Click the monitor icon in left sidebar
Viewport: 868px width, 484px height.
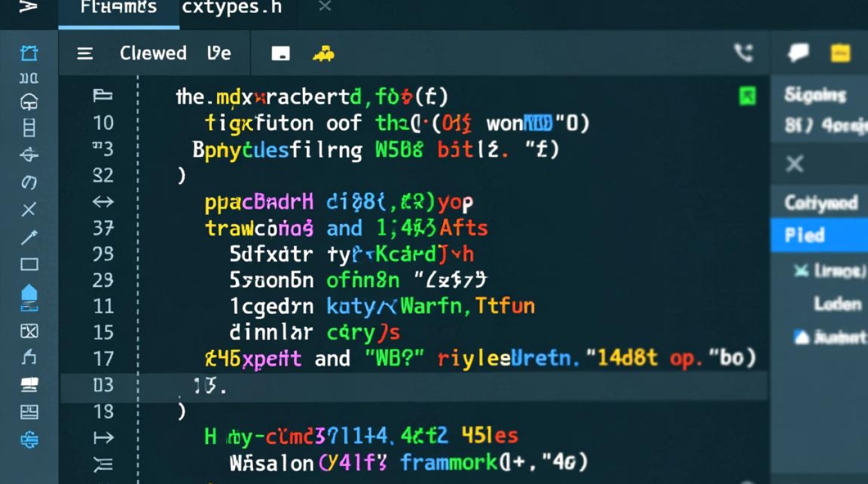[29, 385]
